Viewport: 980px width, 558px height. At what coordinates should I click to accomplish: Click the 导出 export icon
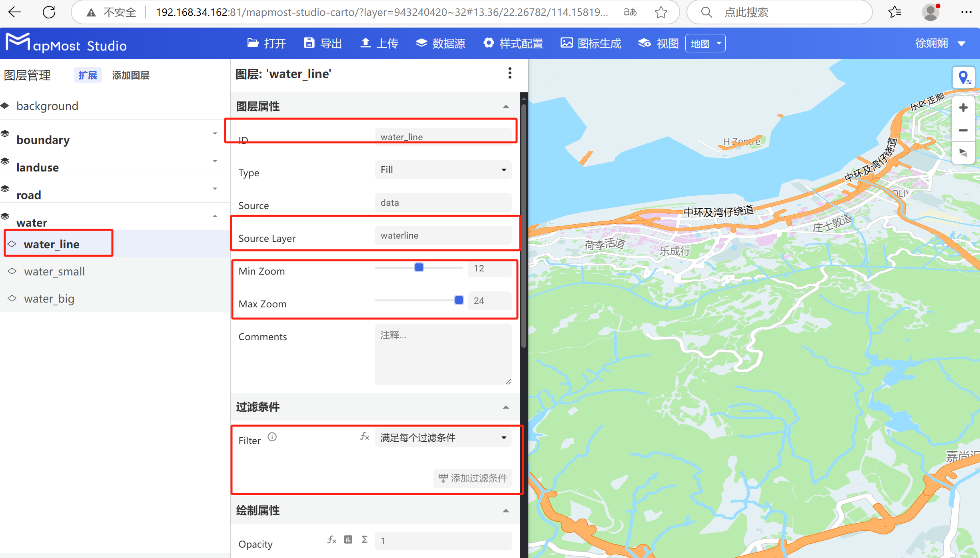(322, 43)
